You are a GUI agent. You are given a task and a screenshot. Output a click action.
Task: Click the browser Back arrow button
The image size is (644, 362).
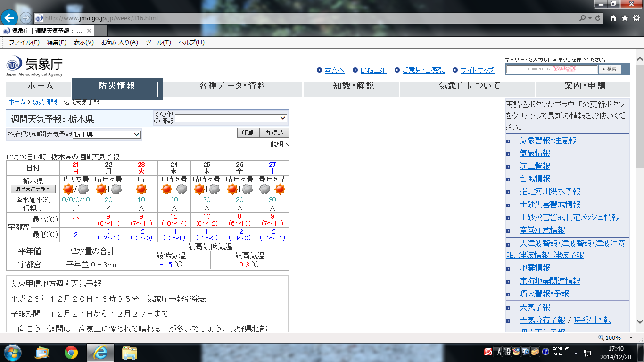(9, 18)
